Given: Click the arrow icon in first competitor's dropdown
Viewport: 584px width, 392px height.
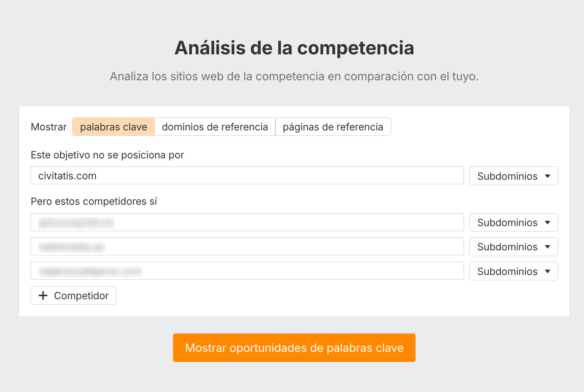Looking at the screenshot, I should click(x=548, y=222).
